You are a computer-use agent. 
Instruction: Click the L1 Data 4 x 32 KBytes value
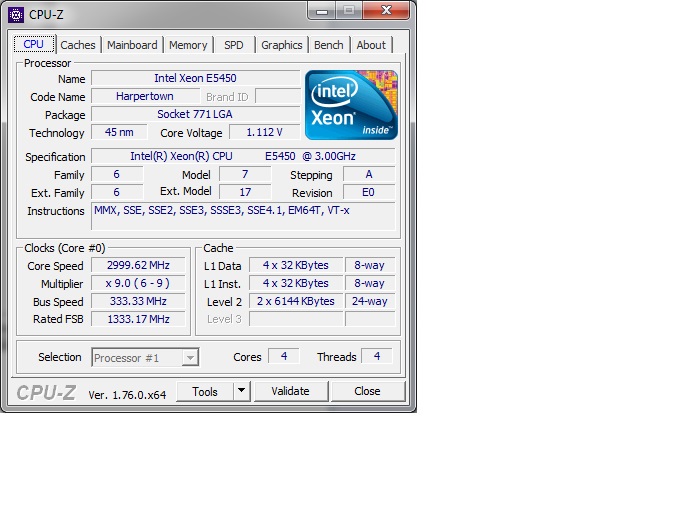tap(296, 265)
